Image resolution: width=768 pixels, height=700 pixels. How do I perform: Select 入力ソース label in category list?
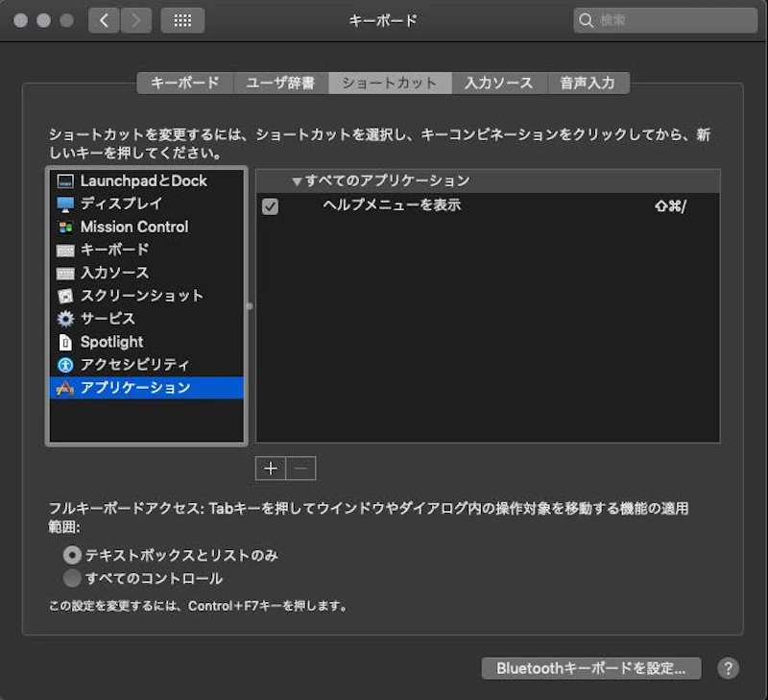coord(114,273)
